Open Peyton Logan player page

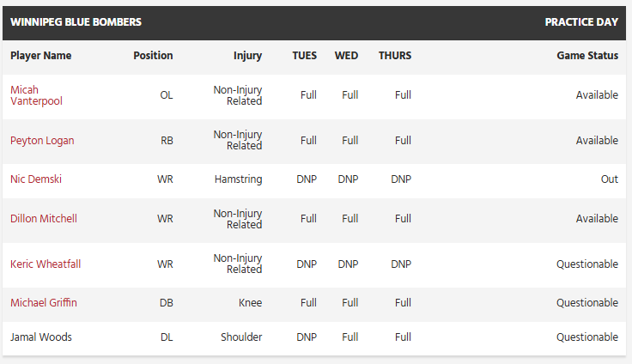(42, 141)
